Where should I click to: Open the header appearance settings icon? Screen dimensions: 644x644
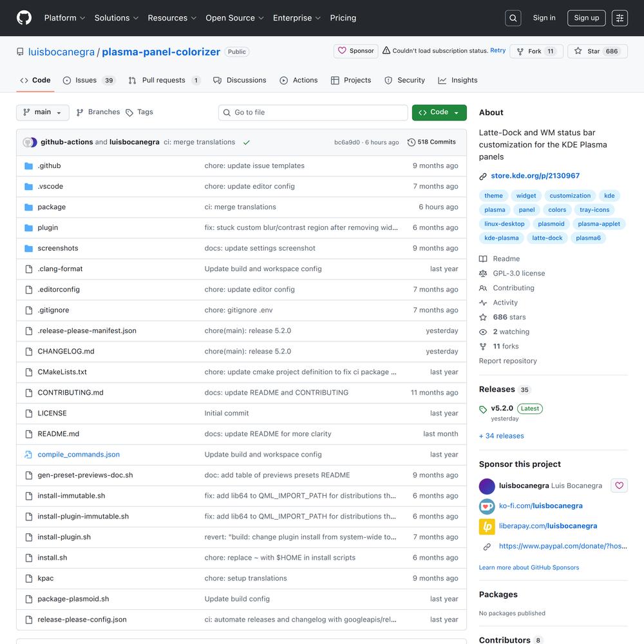point(620,18)
